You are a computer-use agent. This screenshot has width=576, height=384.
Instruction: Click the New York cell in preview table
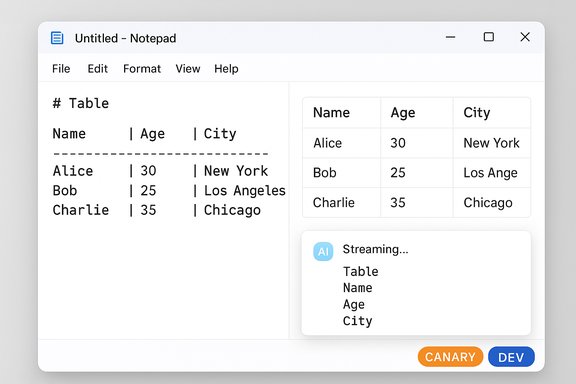[492, 143]
